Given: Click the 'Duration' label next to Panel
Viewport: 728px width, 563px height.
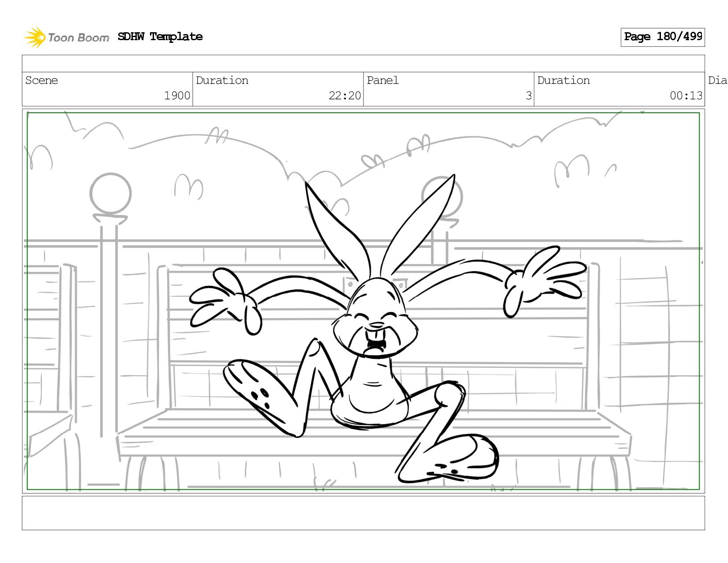Looking at the screenshot, I should 563,80.
